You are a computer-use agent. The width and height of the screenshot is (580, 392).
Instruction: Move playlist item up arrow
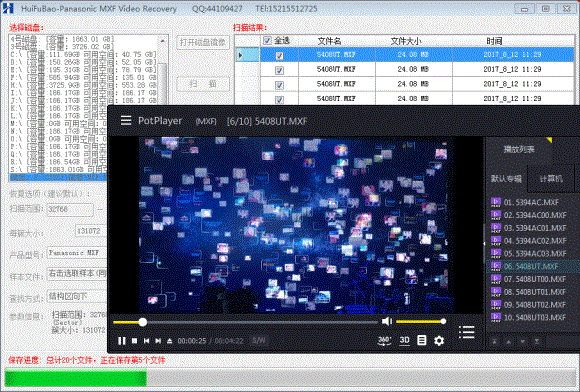coord(509,341)
